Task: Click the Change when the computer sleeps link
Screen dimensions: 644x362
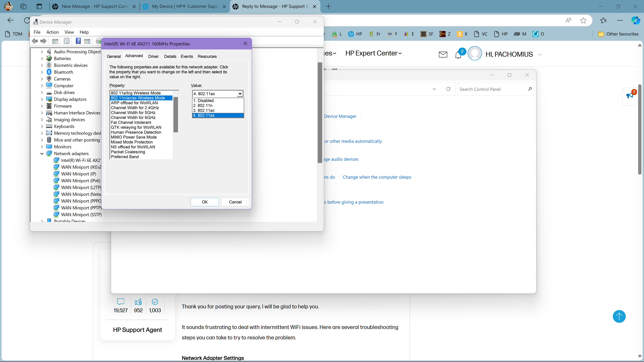Action: [377, 177]
